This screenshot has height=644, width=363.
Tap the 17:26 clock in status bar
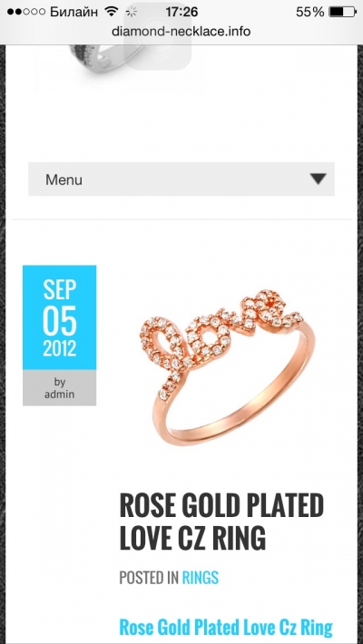(x=181, y=12)
